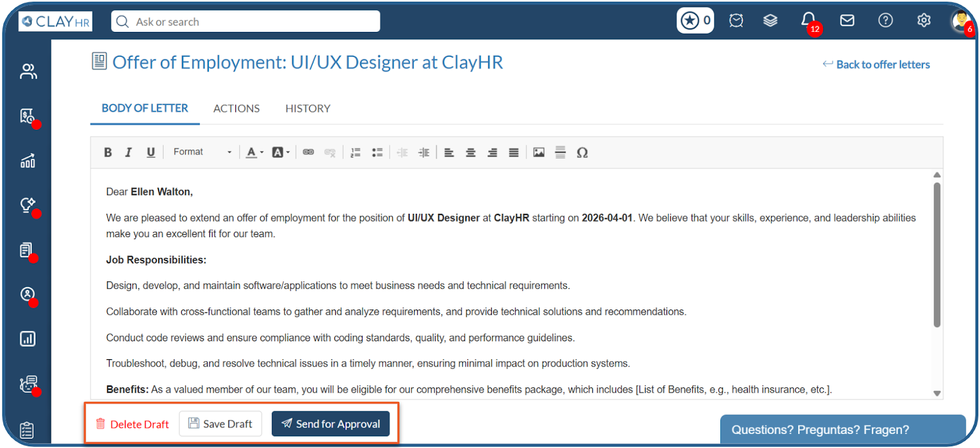
Task: Decrease indent with the outdent icon
Action: pyautogui.click(x=402, y=153)
